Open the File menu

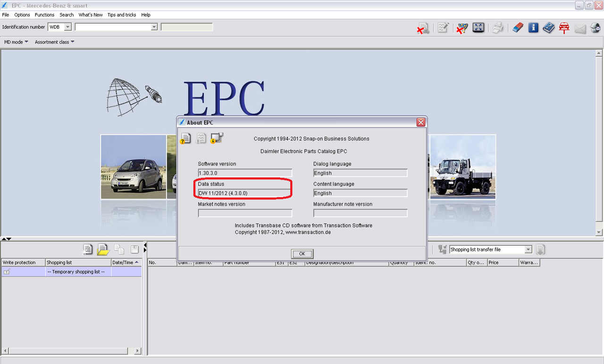point(6,15)
